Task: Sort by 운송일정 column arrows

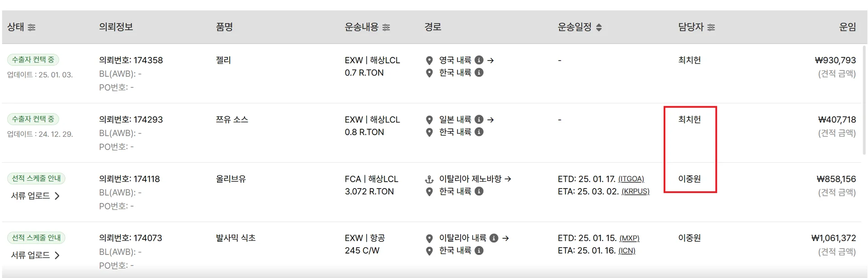Action: click(x=599, y=28)
